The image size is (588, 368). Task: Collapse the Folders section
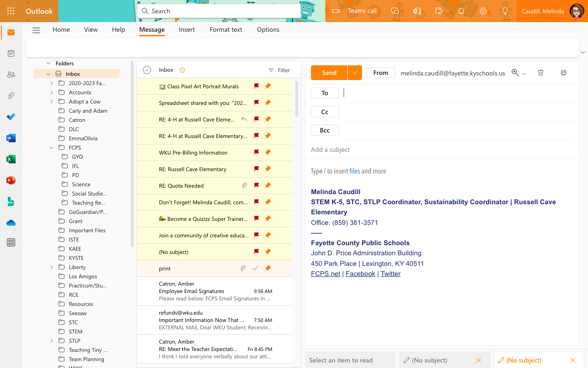click(x=48, y=63)
